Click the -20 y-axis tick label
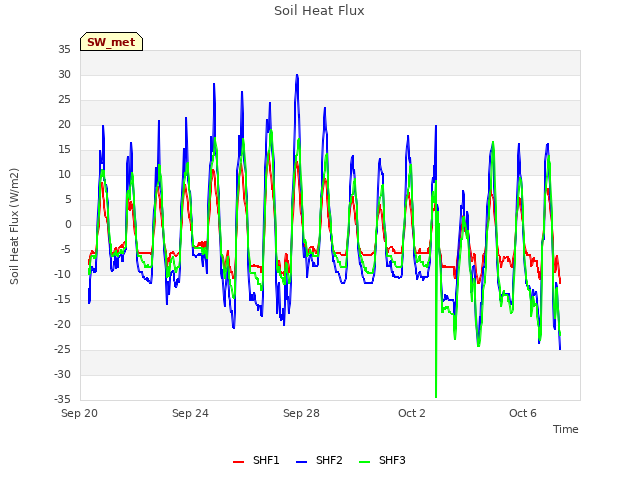The width and height of the screenshot is (640, 480). point(62,324)
